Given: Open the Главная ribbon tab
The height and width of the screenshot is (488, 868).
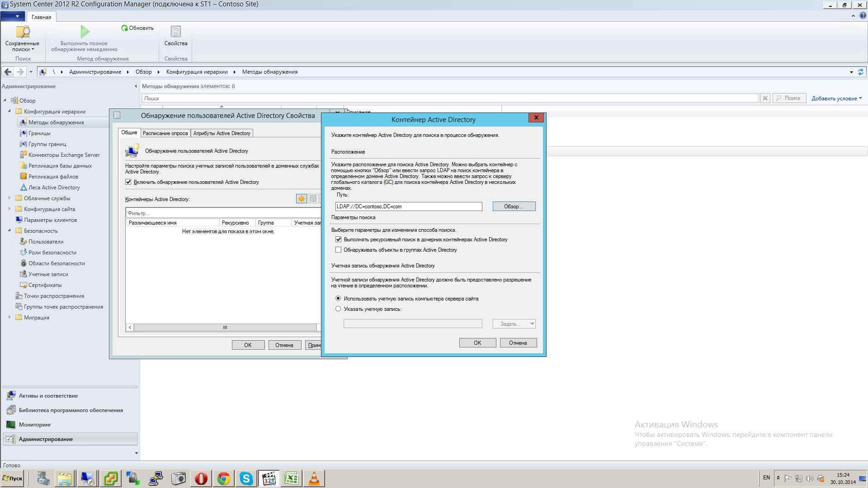Looking at the screenshot, I should click(x=41, y=17).
